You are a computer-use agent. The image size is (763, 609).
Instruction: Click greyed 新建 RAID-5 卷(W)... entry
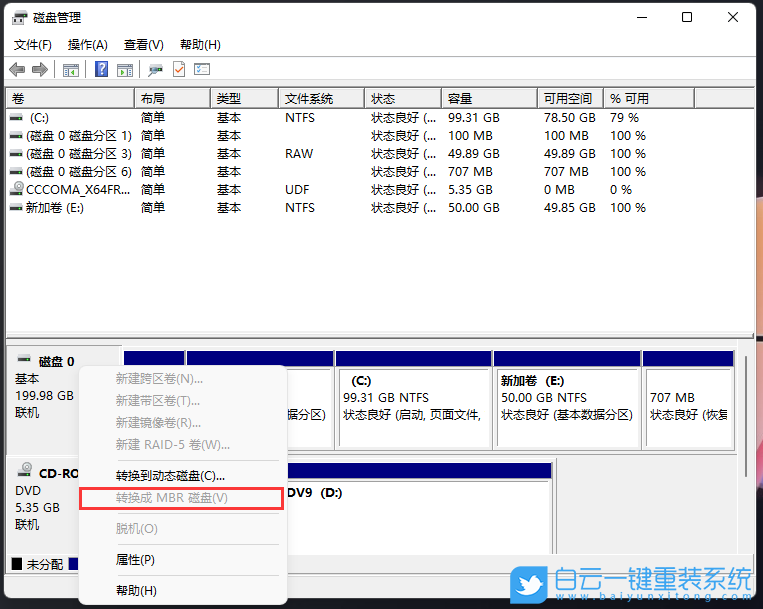(x=182, y=445)
